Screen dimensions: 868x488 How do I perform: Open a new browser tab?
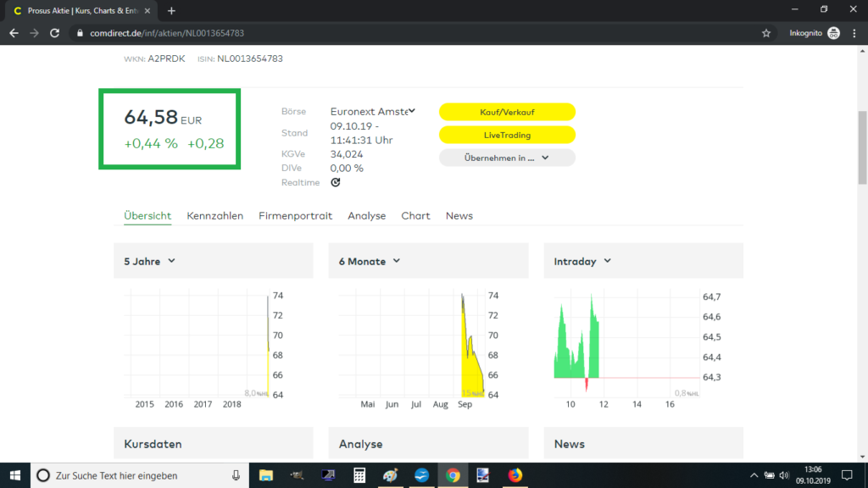171,10
